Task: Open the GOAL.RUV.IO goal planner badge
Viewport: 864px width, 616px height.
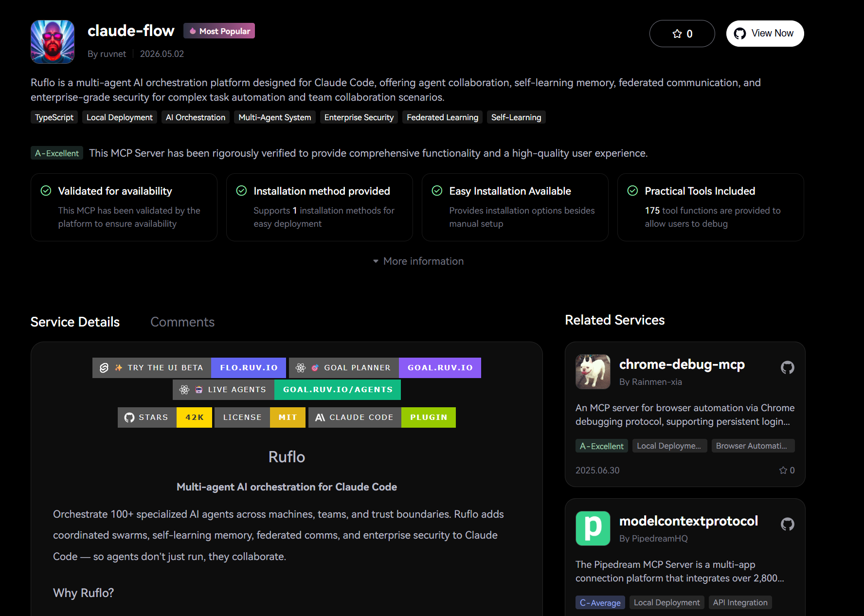Action: [385, 368]
